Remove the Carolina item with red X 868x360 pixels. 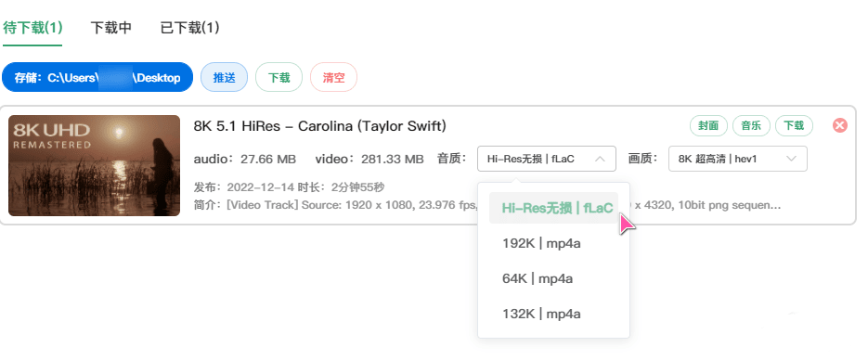pyautogui.click(x=840, y=125)
